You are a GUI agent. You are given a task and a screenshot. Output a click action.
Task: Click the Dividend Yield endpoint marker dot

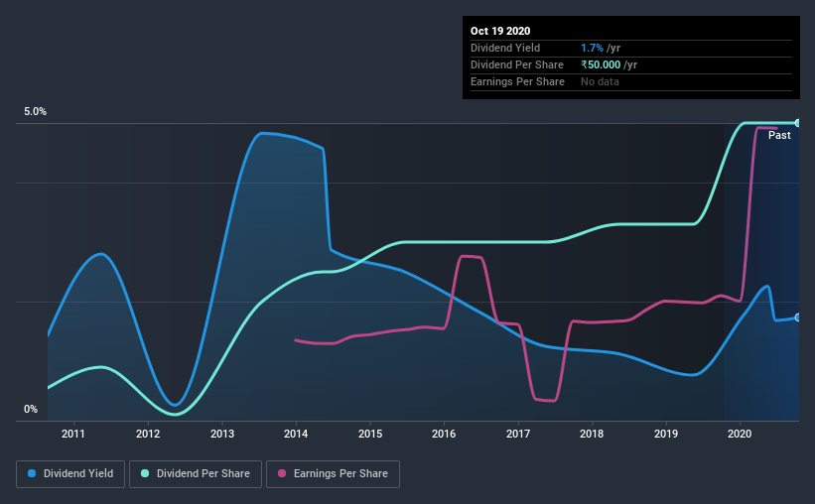798,317
